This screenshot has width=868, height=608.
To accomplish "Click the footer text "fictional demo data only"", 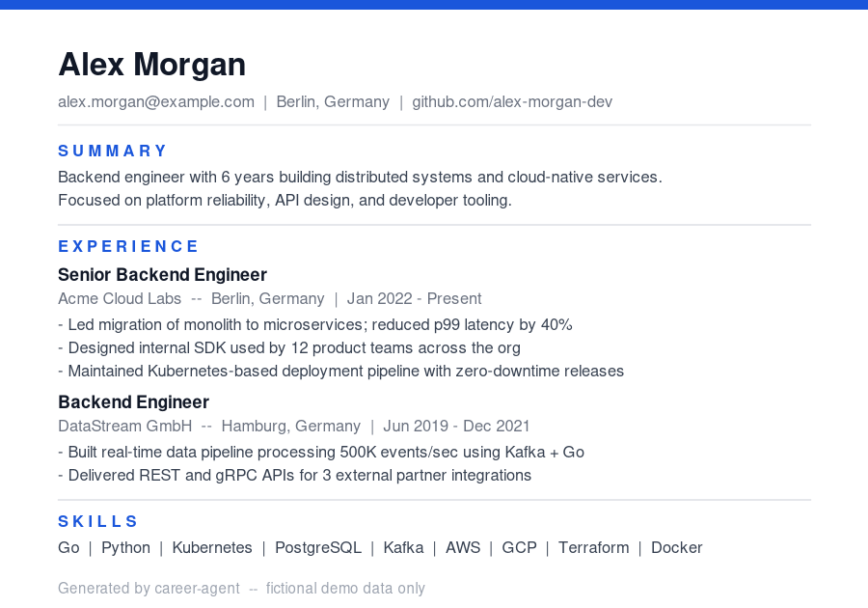I will (x=345, y=589).
